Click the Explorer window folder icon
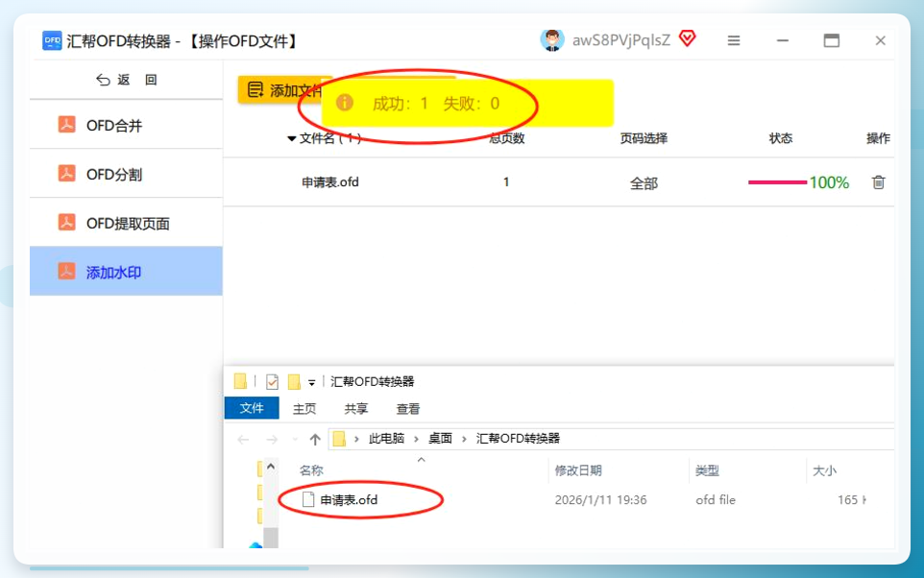 (240, 382)
